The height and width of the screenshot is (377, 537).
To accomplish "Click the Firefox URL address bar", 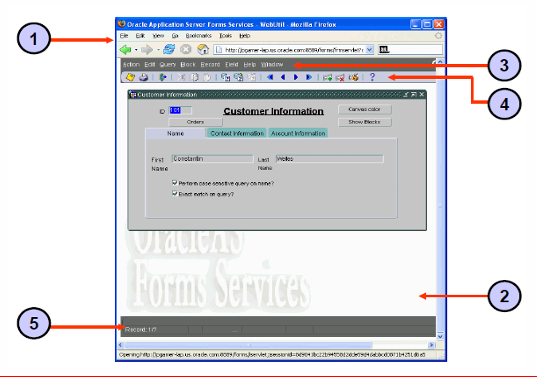I will (x=294, y=50).
